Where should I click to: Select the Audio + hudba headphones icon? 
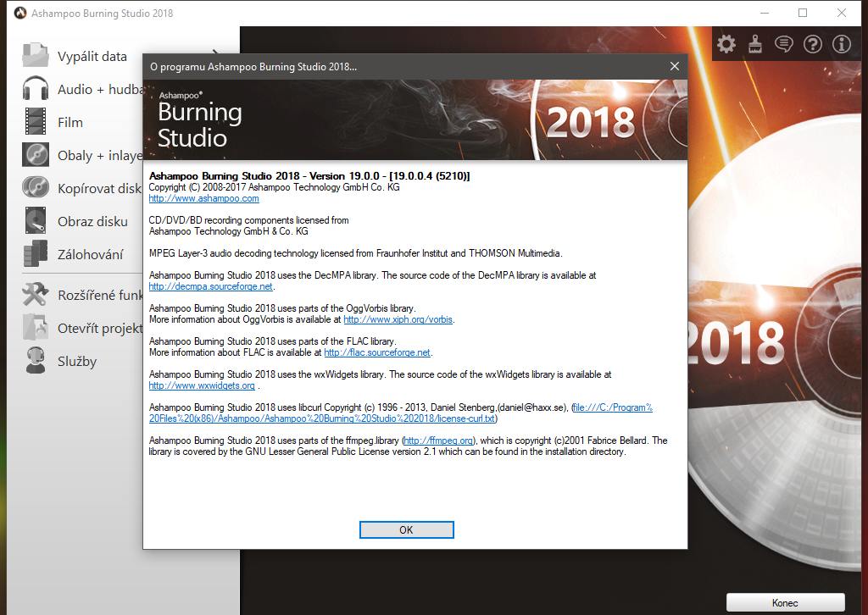[x=36, y=89]
